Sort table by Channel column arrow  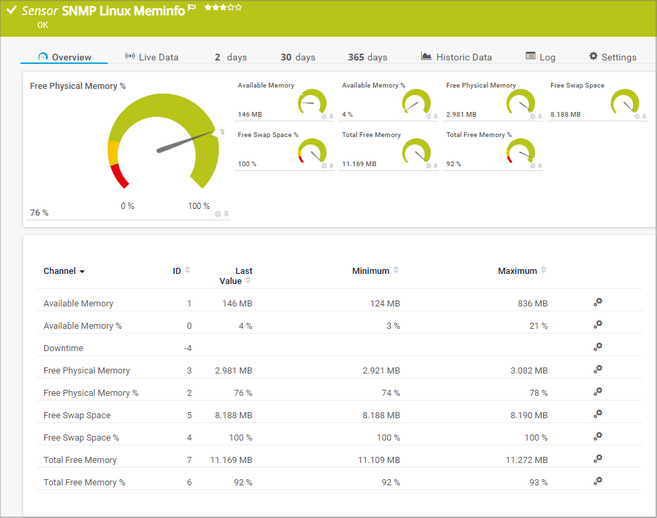tap(82, 271)
